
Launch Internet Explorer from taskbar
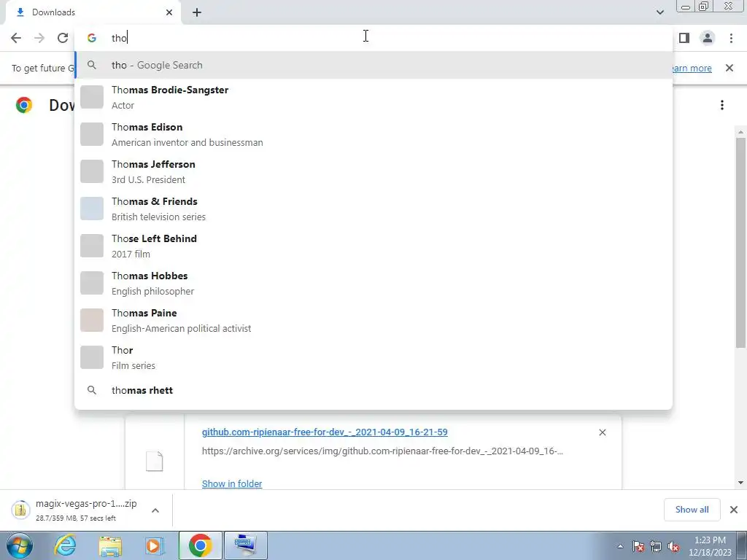click(65, 545)
